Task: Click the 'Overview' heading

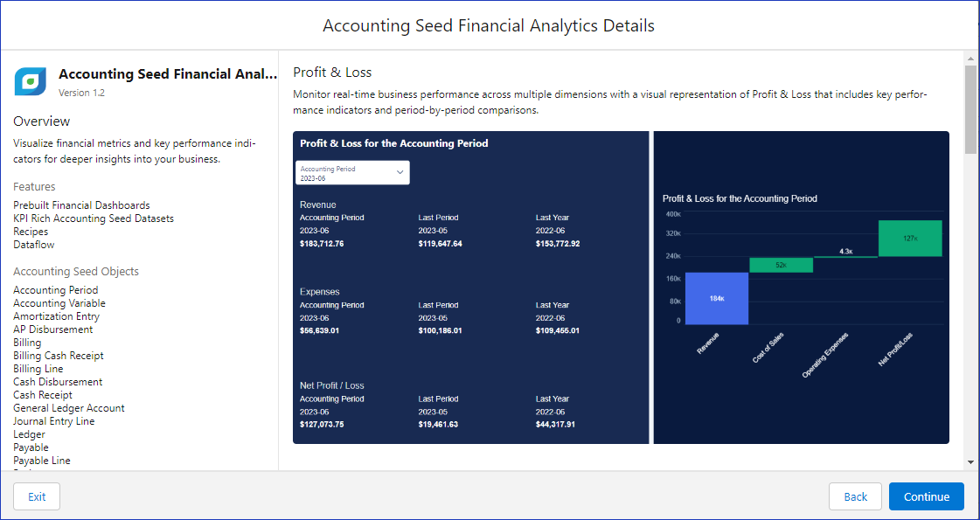Action: click(42, 121)
